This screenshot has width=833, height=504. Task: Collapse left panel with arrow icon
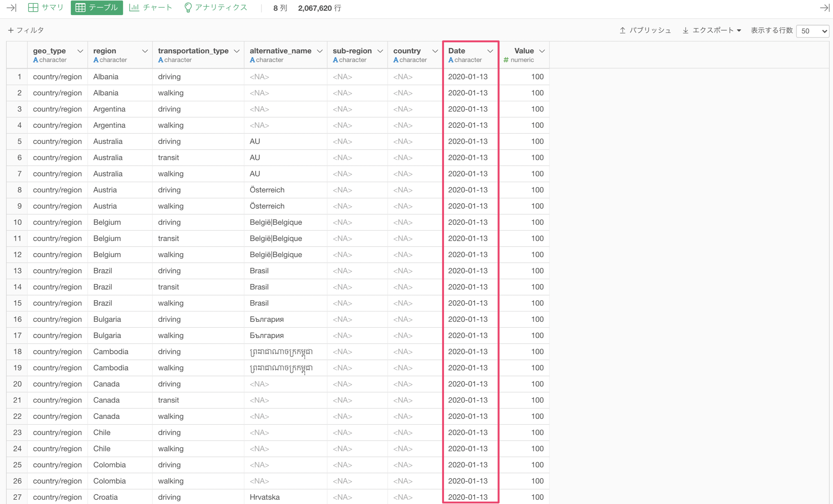tap(11, 8)
